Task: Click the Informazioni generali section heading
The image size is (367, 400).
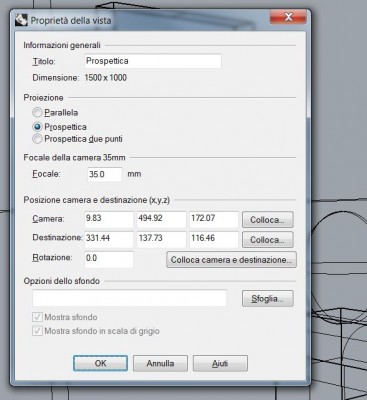Action: [62, 45]
